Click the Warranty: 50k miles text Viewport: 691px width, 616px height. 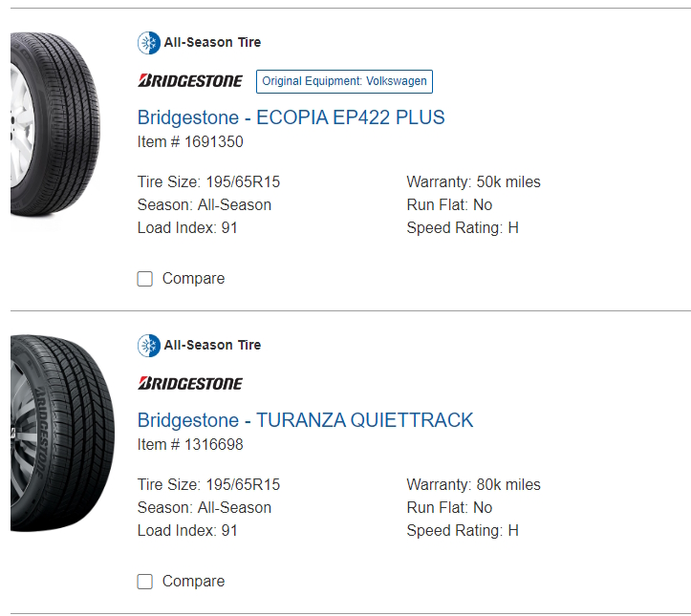pos(474,181)
